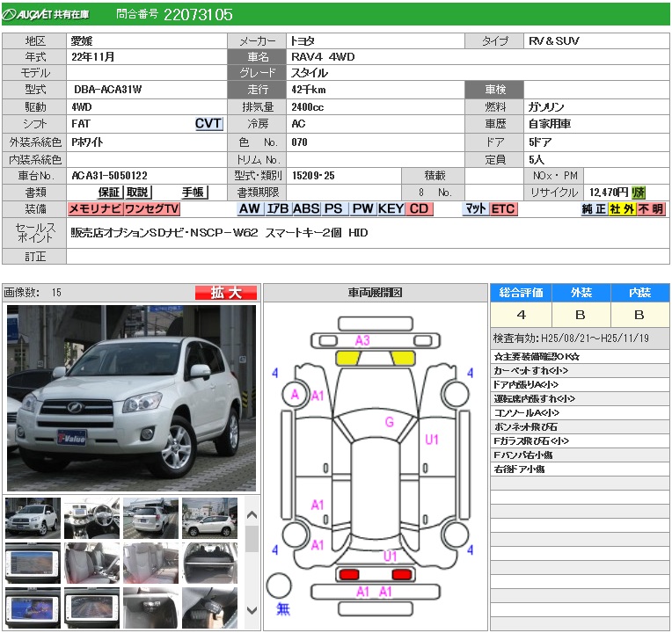The image size is (672, 633).
Task: Select the 総合評価 overall rating header
Action: (521, 293)
